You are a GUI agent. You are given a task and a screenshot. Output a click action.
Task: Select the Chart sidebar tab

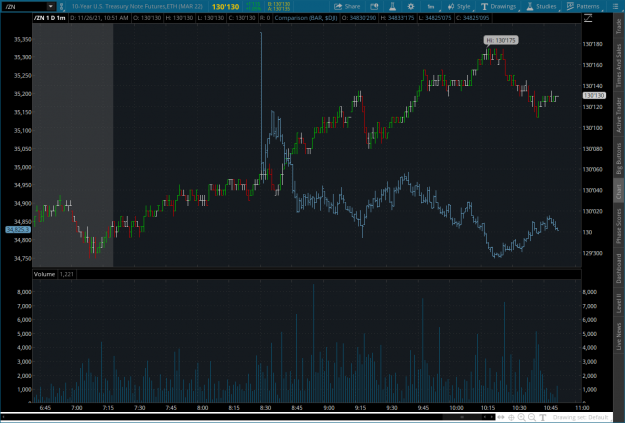pos(619,191)
